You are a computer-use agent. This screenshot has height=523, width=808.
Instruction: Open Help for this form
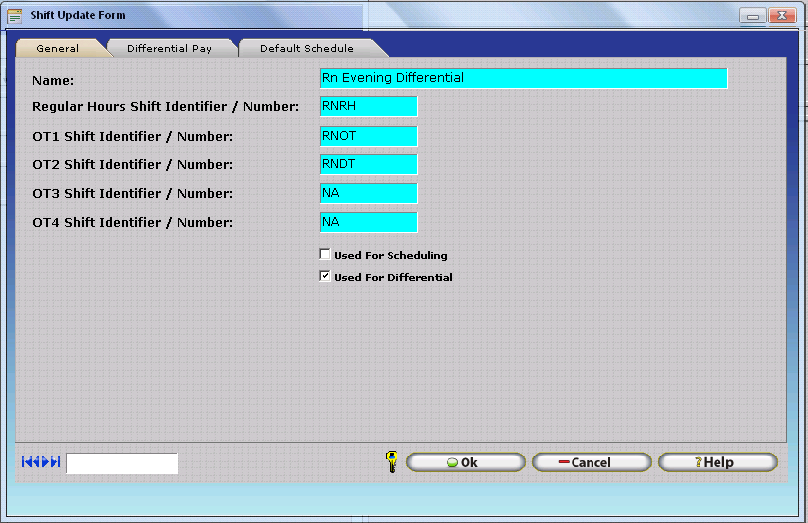[x=717, y=462]
